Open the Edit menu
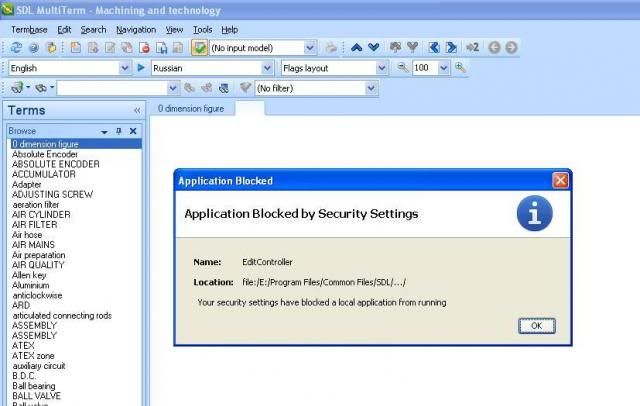 (x=64, y=30)
